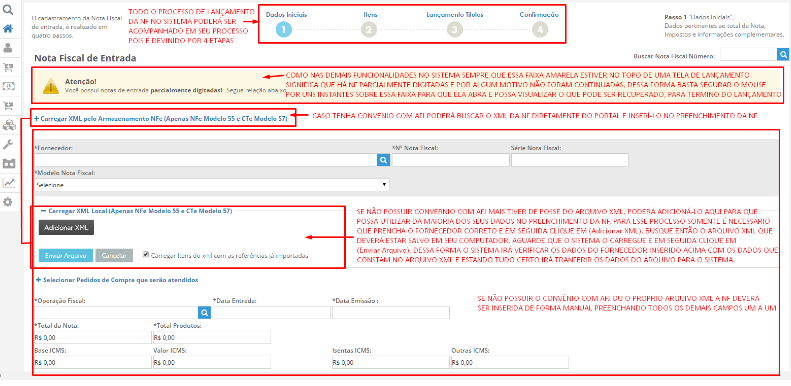Open the factory building sidebar icon
This screenshot has height=386, width=791.
coord(9,163)
